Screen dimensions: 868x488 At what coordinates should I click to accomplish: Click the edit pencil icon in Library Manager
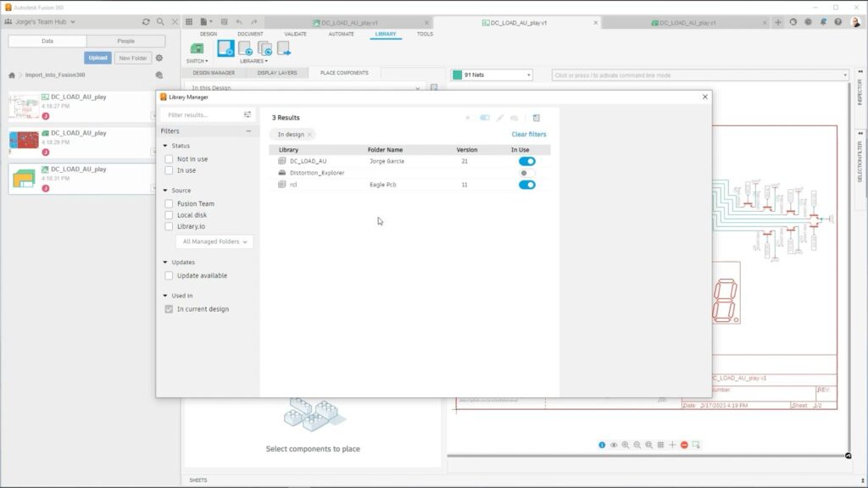pyautogui.click(x=500, y=118)
